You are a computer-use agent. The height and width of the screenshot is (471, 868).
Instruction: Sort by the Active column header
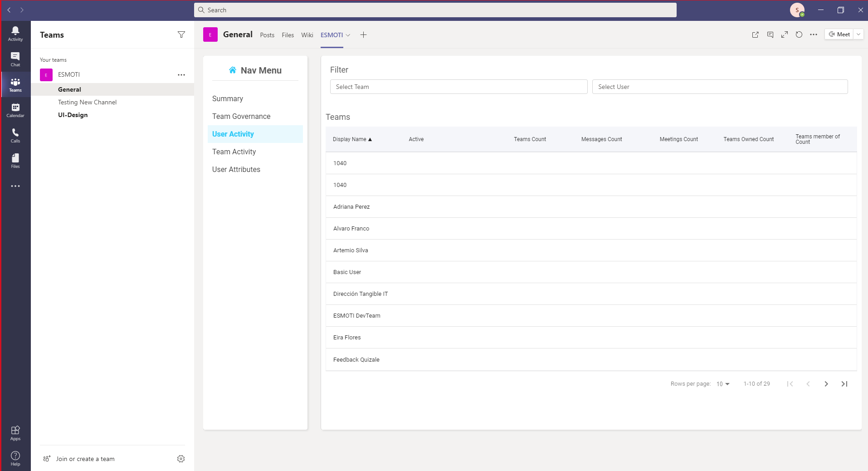(x=416, y=139)
